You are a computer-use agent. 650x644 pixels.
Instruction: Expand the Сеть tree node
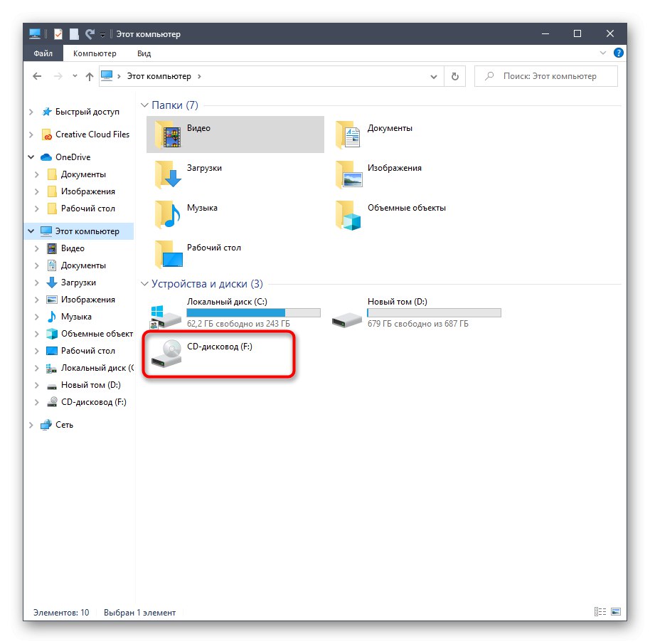(31, 425)
